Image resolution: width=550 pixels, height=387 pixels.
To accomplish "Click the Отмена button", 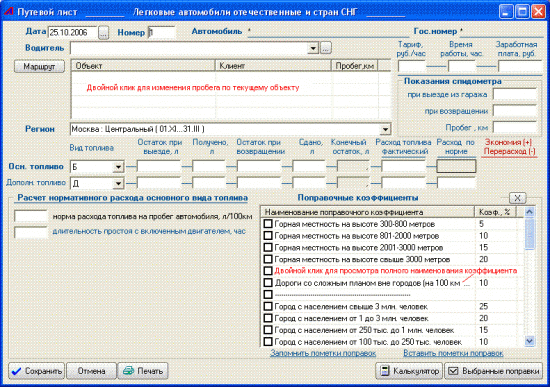I will [91, 371].
